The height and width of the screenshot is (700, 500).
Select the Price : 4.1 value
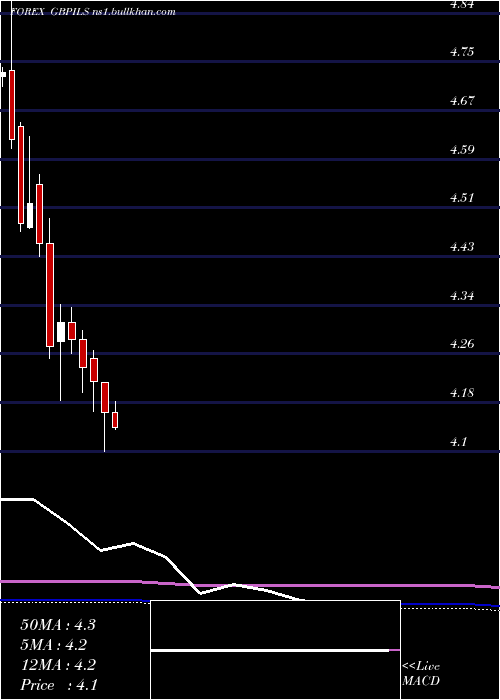click(x=58, y=685)
